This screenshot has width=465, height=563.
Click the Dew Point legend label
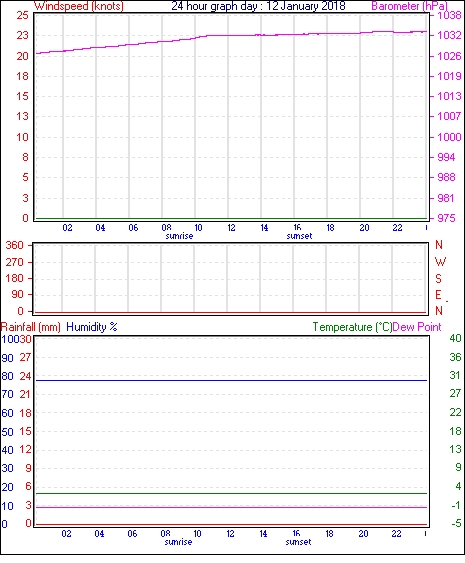(x=417, y=327)
